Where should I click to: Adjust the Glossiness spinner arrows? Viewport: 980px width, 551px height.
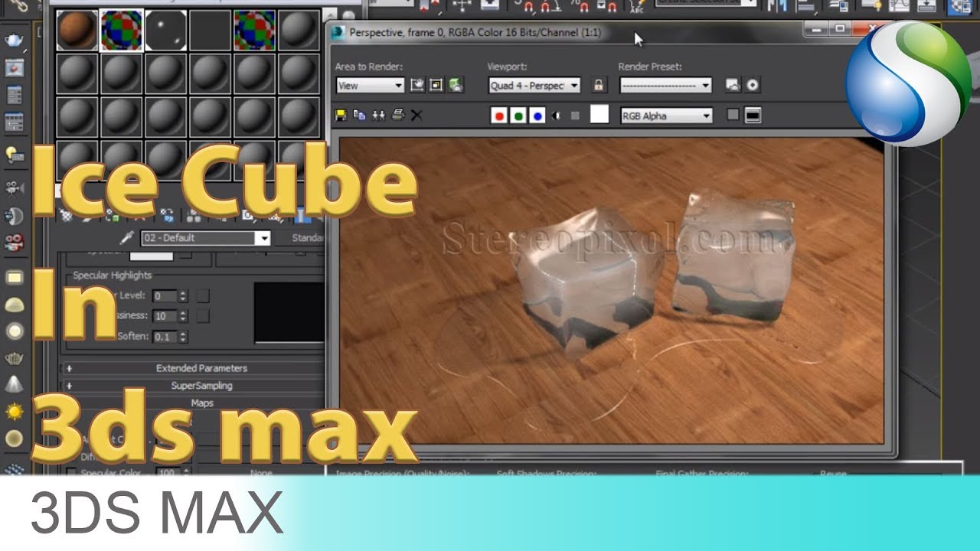coord(183,316)
